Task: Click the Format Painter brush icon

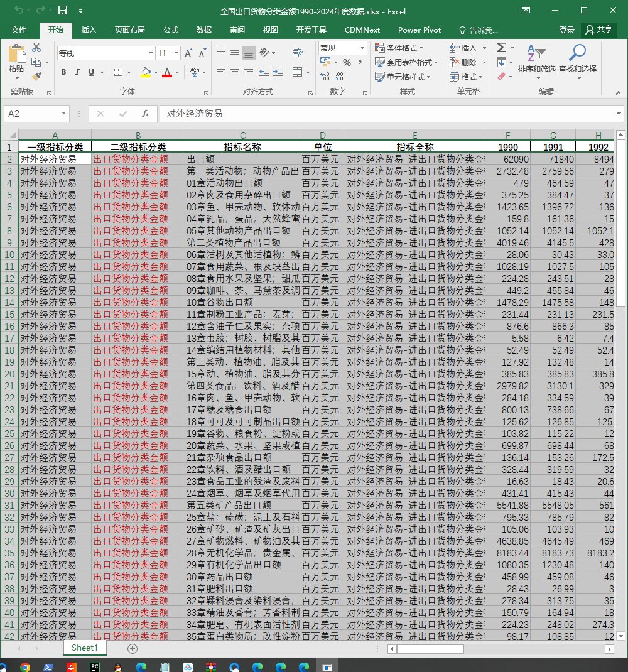Action: [x=37, y=77]
